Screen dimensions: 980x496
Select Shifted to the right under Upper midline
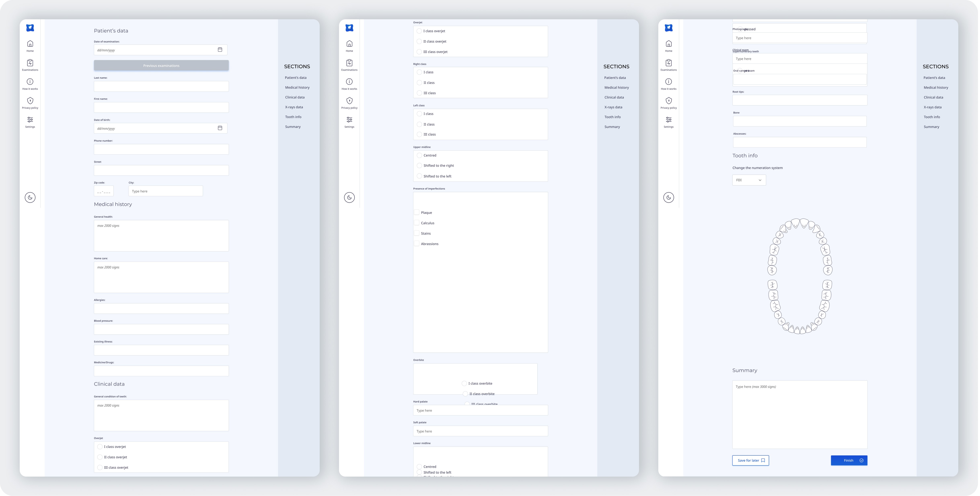(419, 166)
